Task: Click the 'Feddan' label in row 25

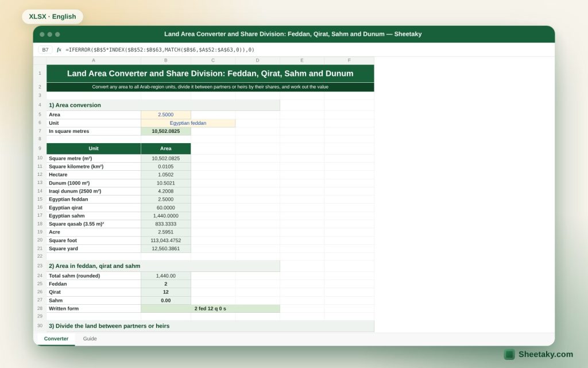Action: pyautogui.click(x=94, y=284)
